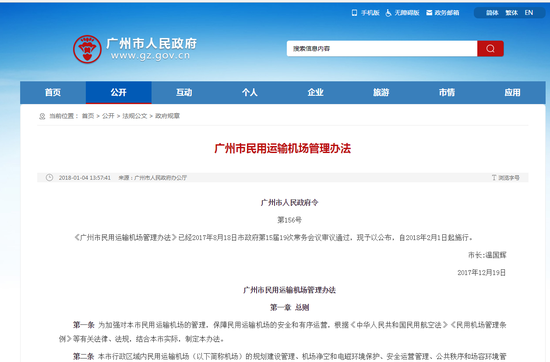Click the 当前位置 label
The height and width of the screenshot is (362, 550).
[x=62, y=116]
